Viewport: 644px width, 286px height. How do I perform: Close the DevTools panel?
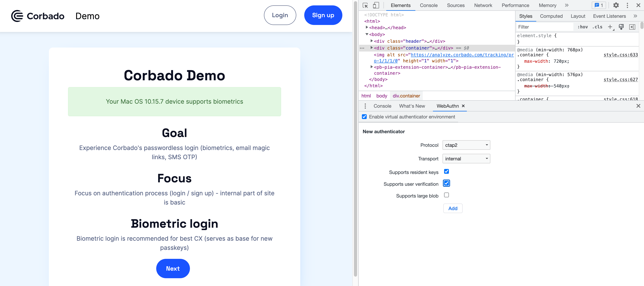click(638, 5)
